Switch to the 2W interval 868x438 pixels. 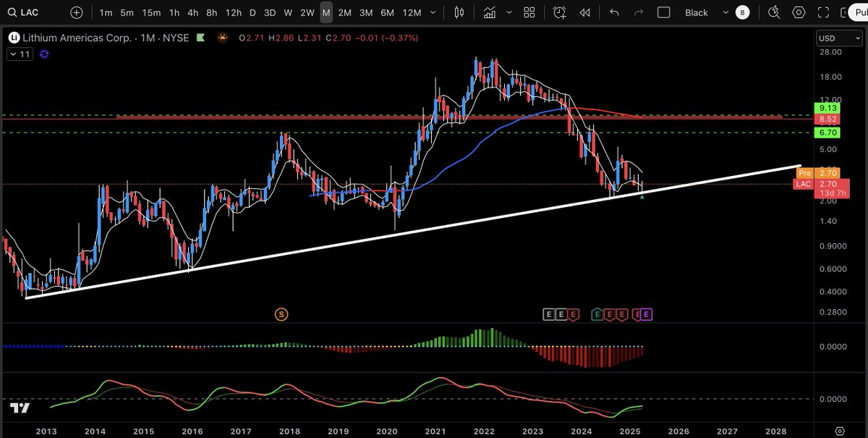coord(307,12)
